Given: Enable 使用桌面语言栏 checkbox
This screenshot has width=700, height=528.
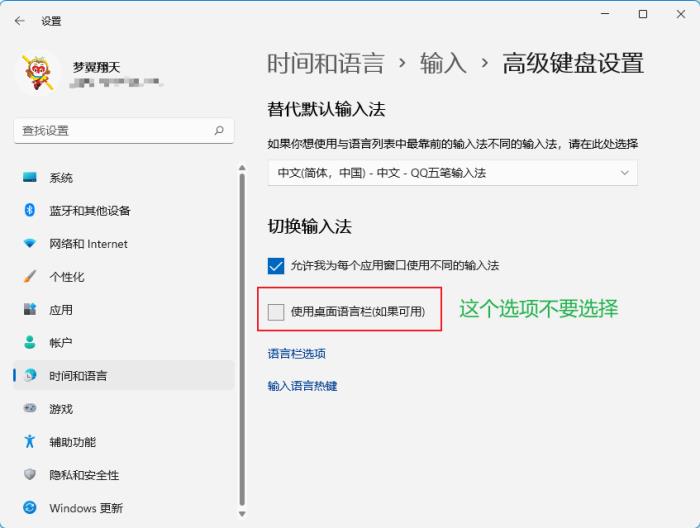Looking at the screenshot, I should [276, 312].
